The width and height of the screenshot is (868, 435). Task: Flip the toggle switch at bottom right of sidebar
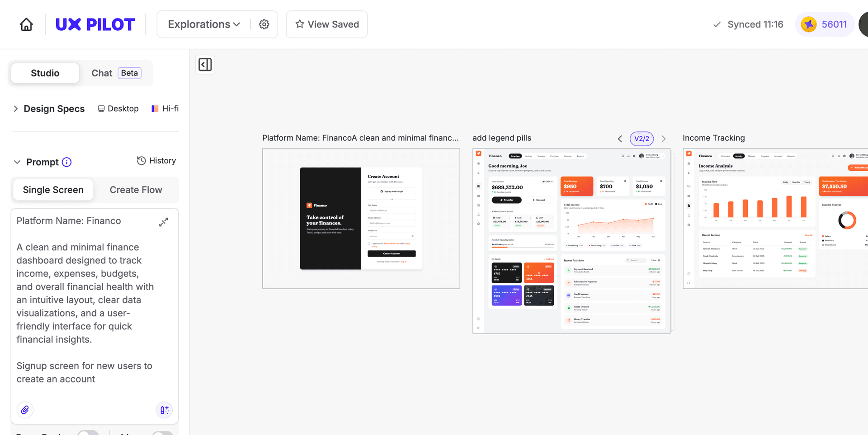tap(163, 433)
